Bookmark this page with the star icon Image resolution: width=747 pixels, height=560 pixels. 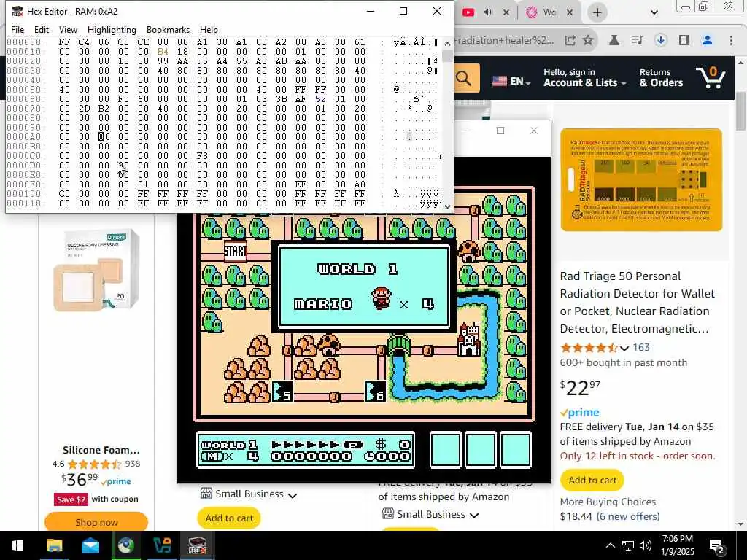click(588, 40)
